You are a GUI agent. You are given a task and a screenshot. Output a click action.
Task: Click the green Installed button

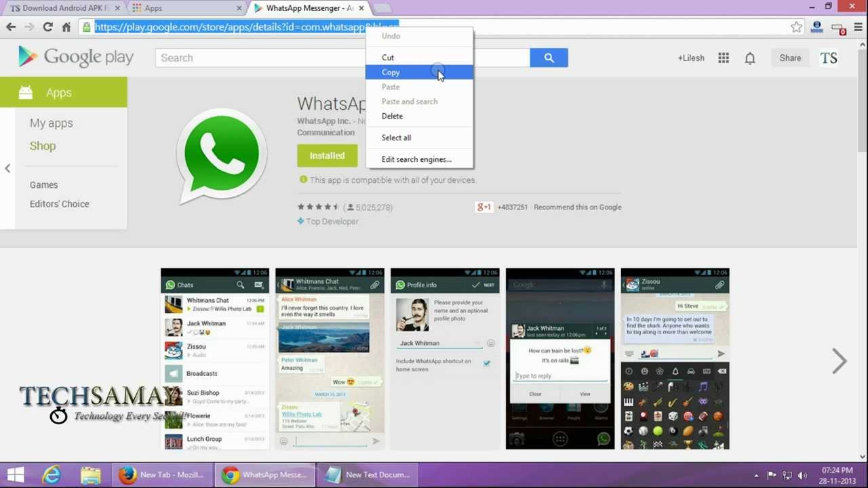pos(328,156)
